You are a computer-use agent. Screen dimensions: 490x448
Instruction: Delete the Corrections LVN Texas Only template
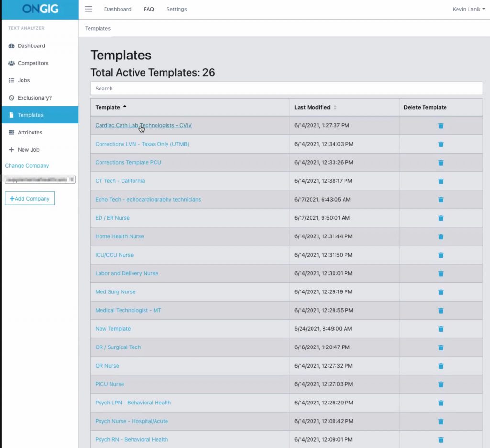pyautogui.click(x=441, y=144)
